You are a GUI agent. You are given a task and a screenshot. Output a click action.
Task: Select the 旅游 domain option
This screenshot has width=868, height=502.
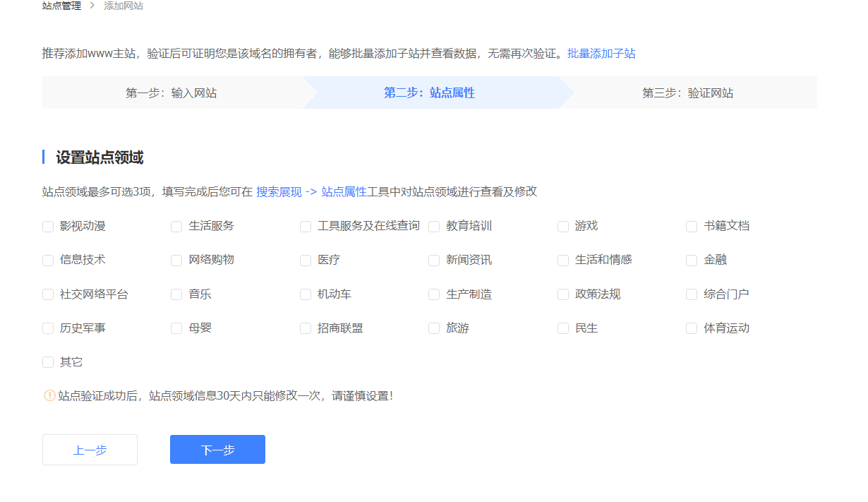[433, 328]
